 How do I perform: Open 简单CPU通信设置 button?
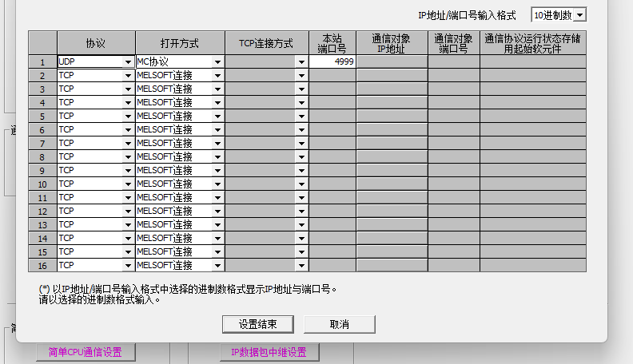(x=85, y=352)
